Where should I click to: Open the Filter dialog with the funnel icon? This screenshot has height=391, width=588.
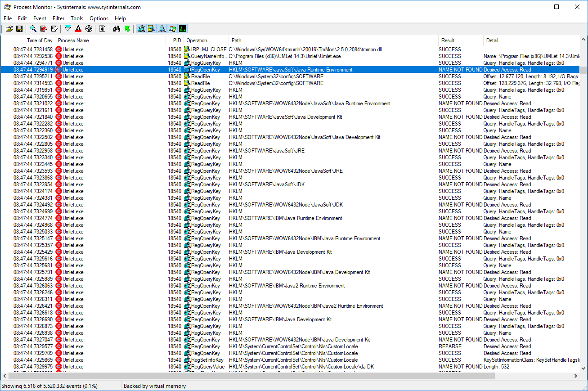coord(68,29)
